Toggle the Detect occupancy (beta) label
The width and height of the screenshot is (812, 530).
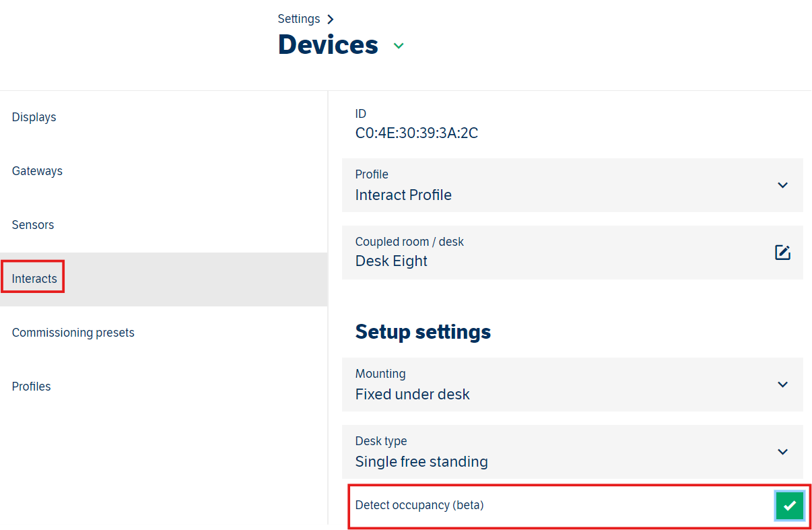click(419, 505)
